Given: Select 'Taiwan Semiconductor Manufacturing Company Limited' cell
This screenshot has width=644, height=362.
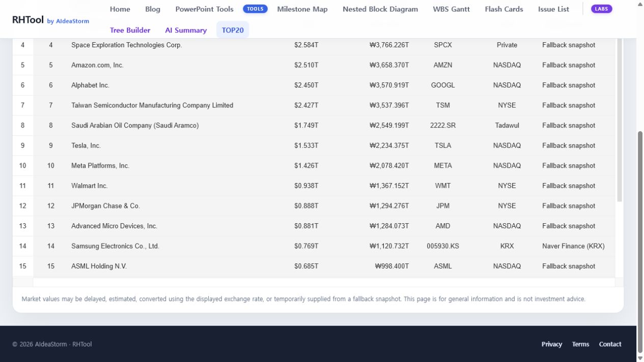Looking at the screenshot, I should pos(152,105).
